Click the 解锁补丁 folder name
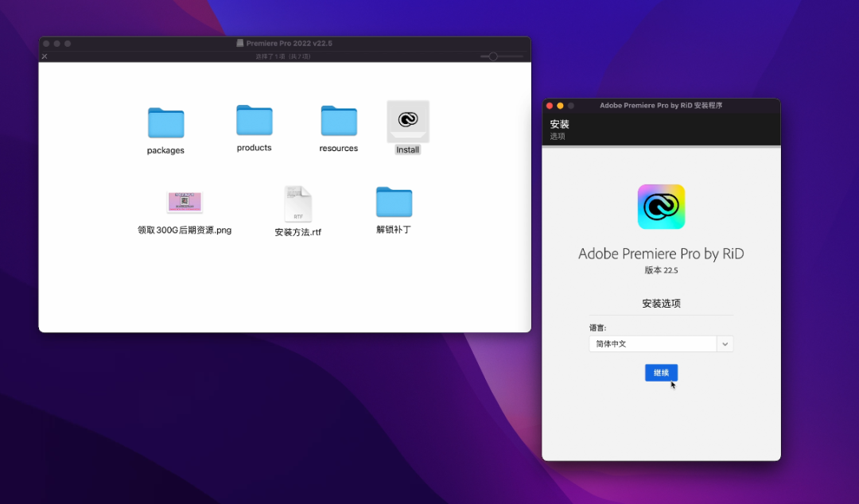The height and width of the screenshot is (504, 859). 394,230
